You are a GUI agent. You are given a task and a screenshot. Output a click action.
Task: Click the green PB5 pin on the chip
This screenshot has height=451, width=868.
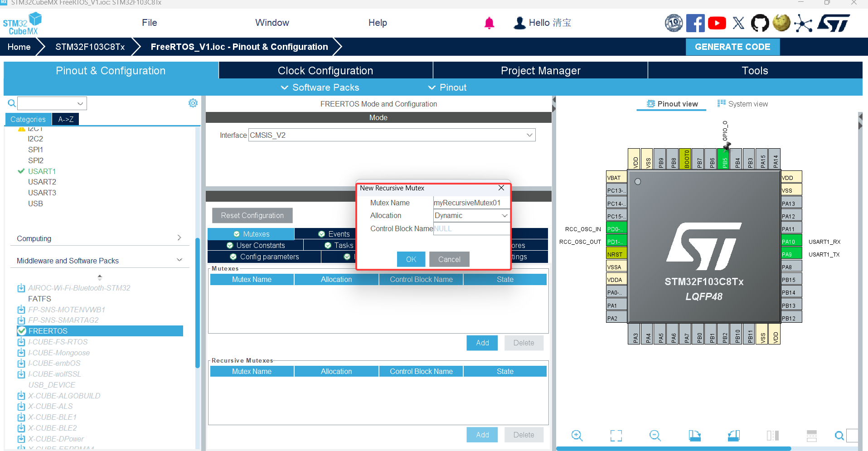click(x=723, y=159)
